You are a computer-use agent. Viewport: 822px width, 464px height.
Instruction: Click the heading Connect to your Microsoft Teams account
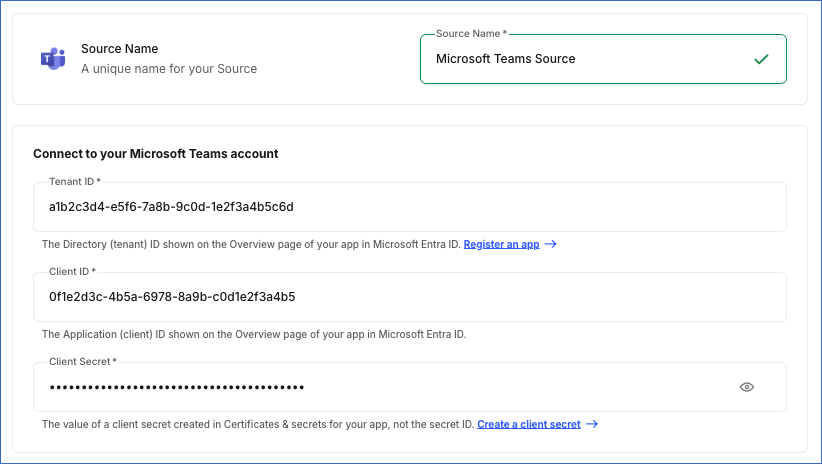click(x=156, y=154)
